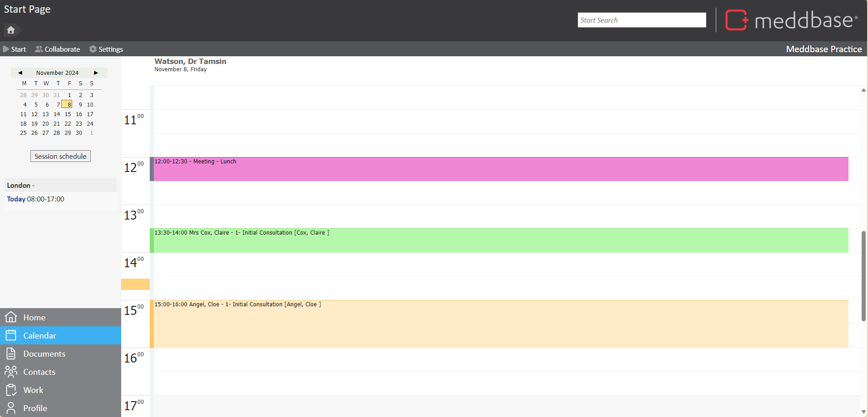Select November 15 in the mini calendar
This screenshot has width=868, height=417.
tap(68, 114)
